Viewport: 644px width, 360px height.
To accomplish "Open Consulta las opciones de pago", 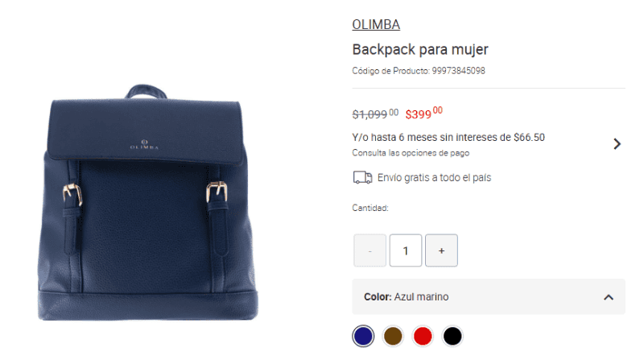I will (x=411, y=153).
